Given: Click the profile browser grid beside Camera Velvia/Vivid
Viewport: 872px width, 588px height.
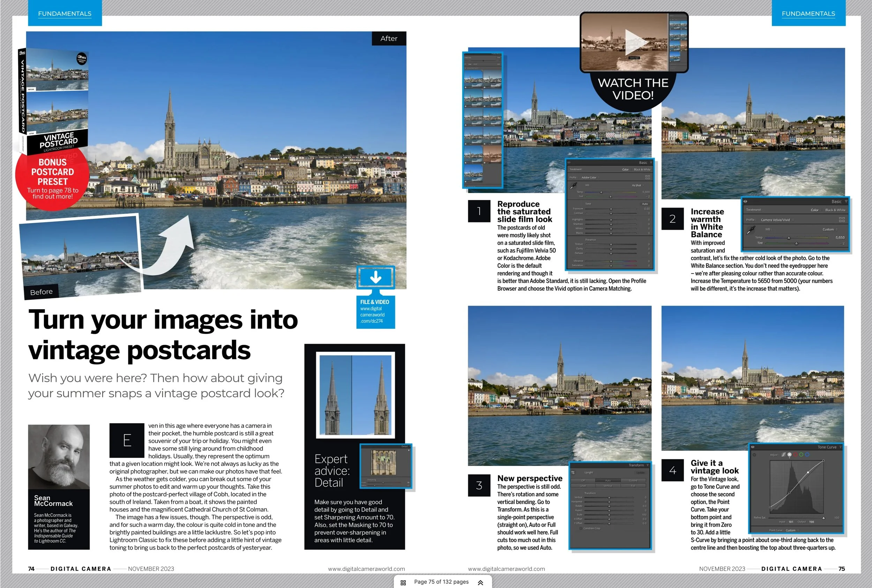Looking at the screenshot, I should (x=842, y=220).
